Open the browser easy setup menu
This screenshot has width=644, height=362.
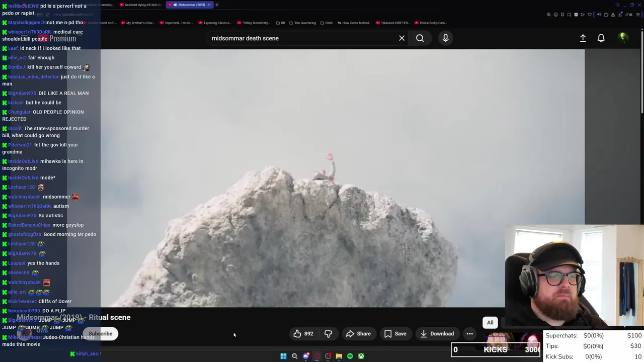(x=638, y=15)
